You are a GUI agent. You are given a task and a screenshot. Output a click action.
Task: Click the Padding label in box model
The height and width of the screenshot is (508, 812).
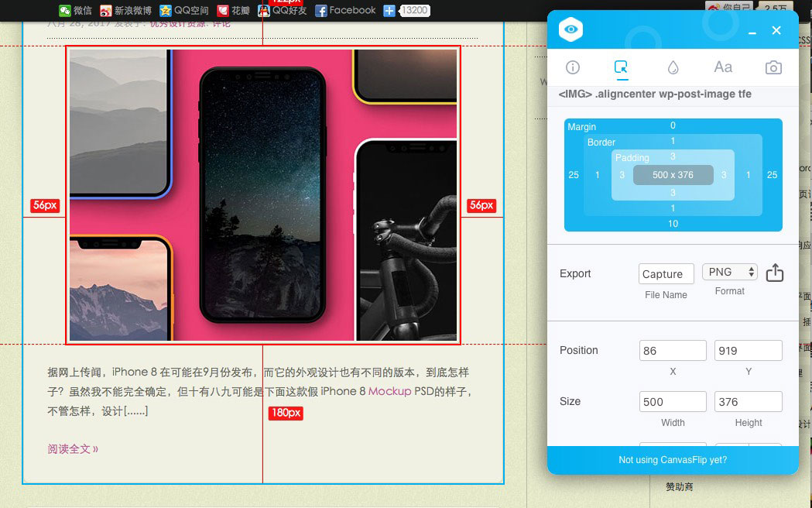click(x=632, y=158)
